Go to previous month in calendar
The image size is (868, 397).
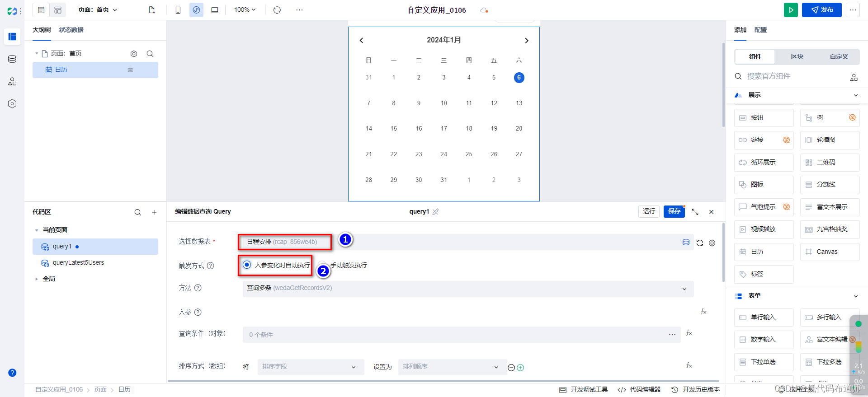[x=361, y=41]
